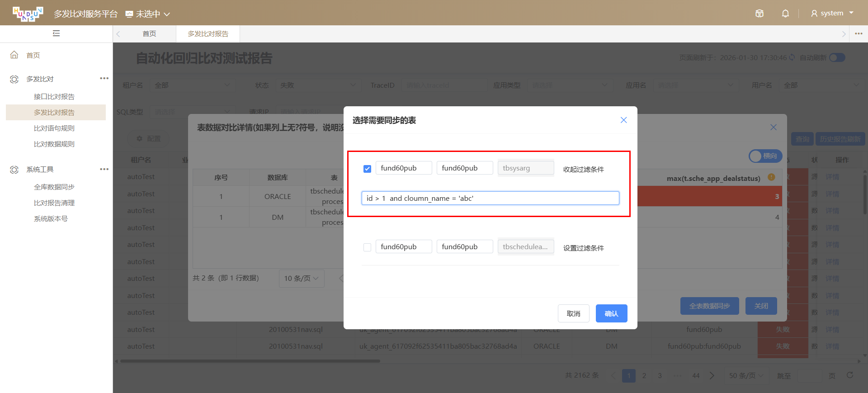Expand the 未选中 dropdown in header
The height and width of the screenshot is (393, 868).
point(148,14)
